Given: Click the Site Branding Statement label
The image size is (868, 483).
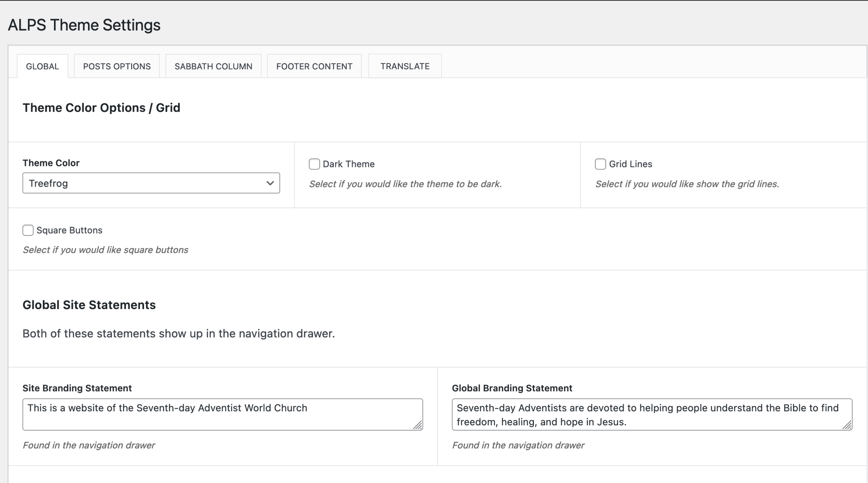Looking at the screenshot, I should (77, 388).
